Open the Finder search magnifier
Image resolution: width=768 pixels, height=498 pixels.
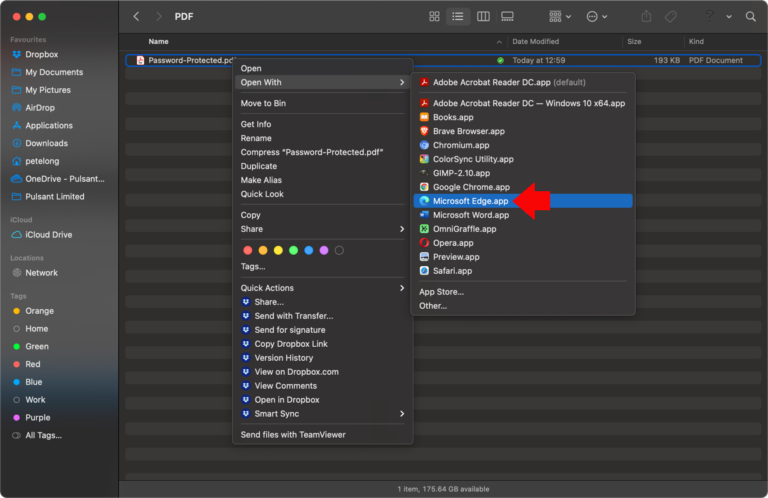click(x=750, y=17)
